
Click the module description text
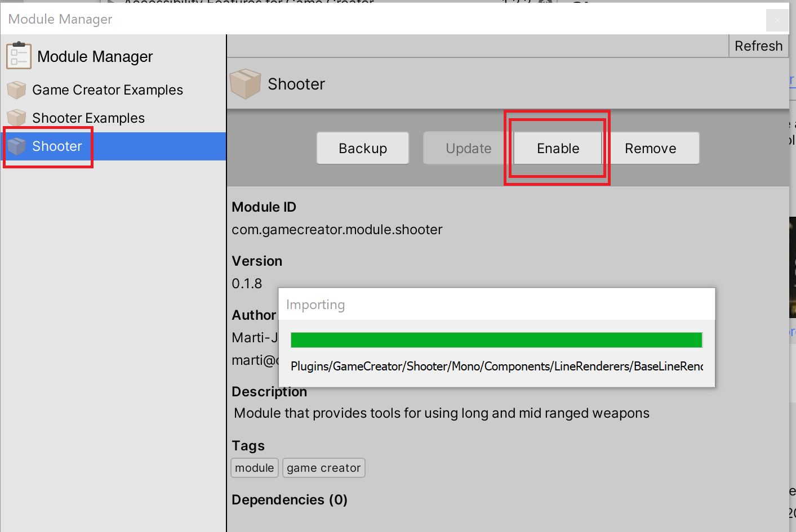(x=442, y=413)
